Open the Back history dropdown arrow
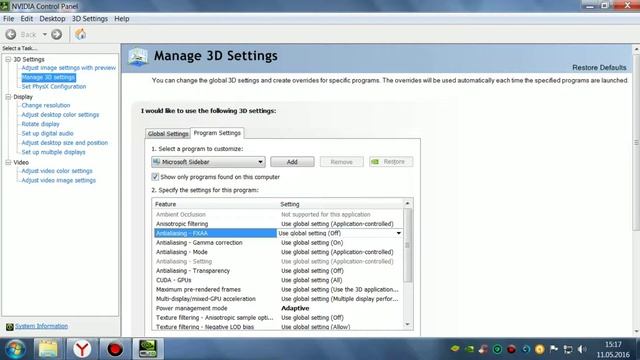The width and height of the screenshot is (640, 360). pyautogui.click(x=45, y=35)
